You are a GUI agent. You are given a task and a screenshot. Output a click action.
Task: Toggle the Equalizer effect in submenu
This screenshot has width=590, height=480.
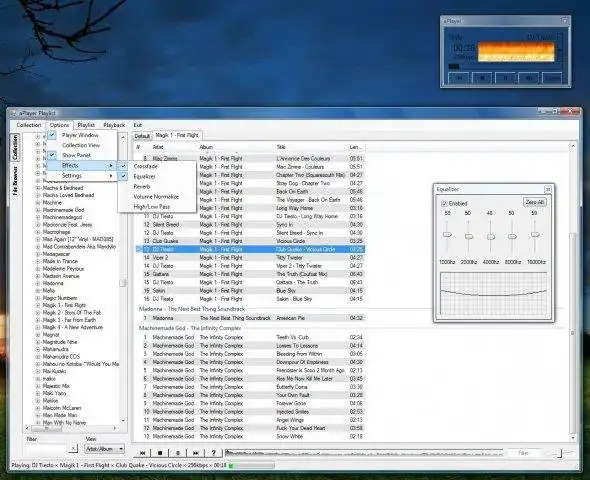point(144,176)
